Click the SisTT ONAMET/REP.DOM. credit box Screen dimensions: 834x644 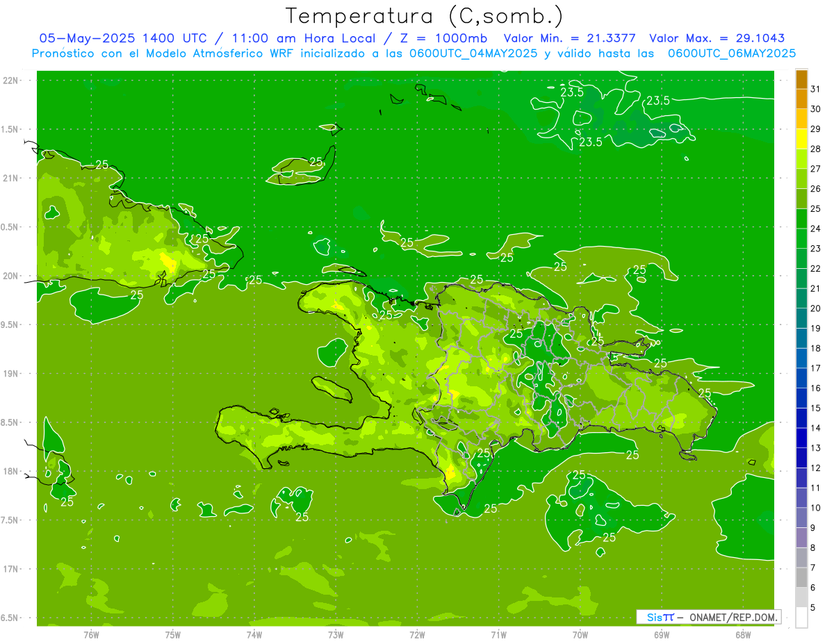coord(709,617)
